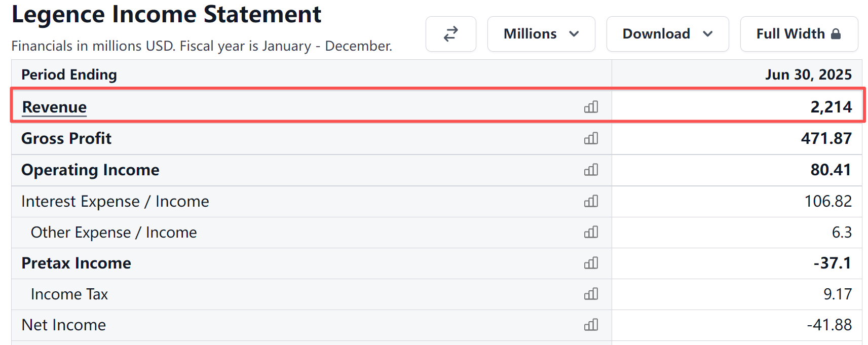This screenshot has width=868, height=345.
Task: Click the Revenue value 2,214 cell
Action: pos(737,107)
